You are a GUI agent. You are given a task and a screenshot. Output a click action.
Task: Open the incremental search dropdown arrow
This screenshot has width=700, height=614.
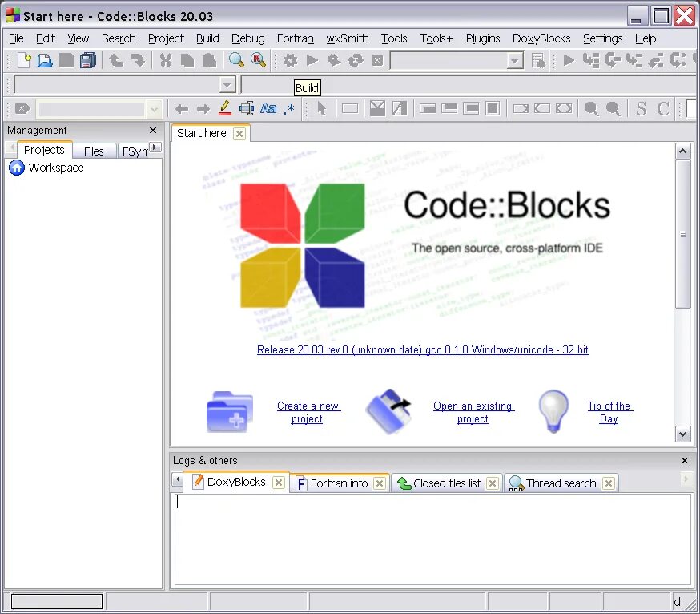pyautogui.click(x=154, y=108)
